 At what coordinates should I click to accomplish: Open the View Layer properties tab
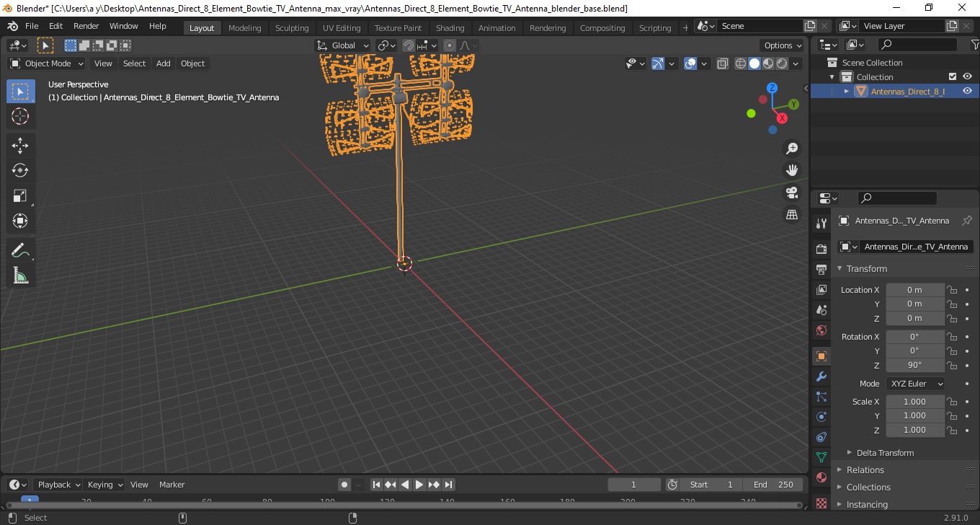pyautogui.click(x=821, y=290)
